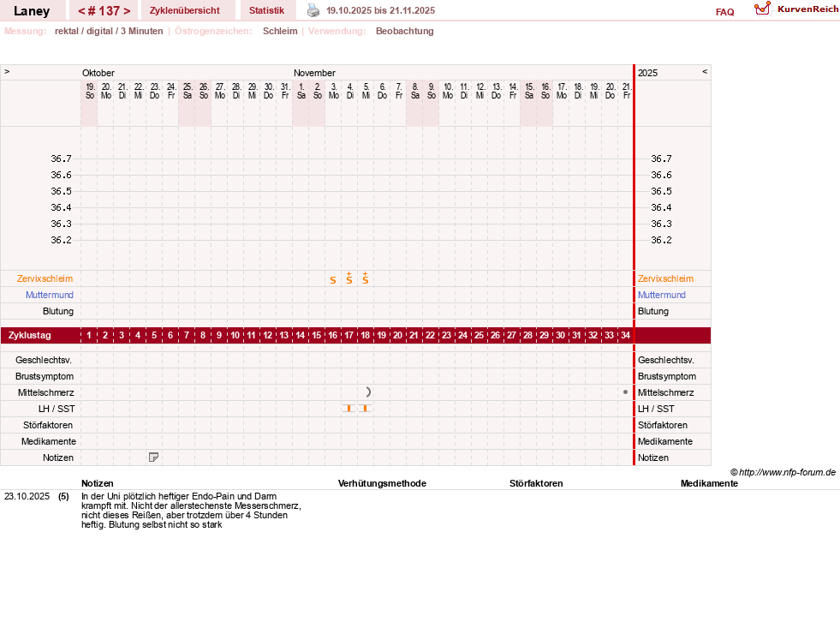Click the Oktober month label
This screenshot has width=840, height=622.
tap(98, 73)
